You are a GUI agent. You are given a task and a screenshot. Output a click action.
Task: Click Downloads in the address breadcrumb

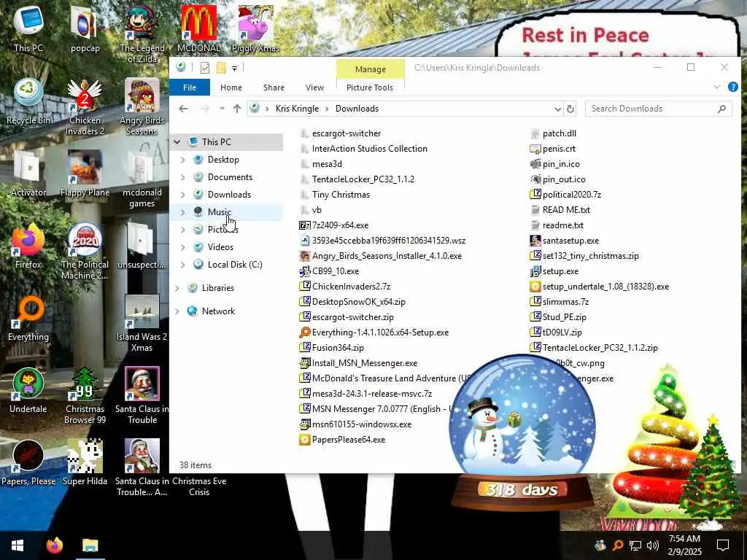tap(357, 109)
